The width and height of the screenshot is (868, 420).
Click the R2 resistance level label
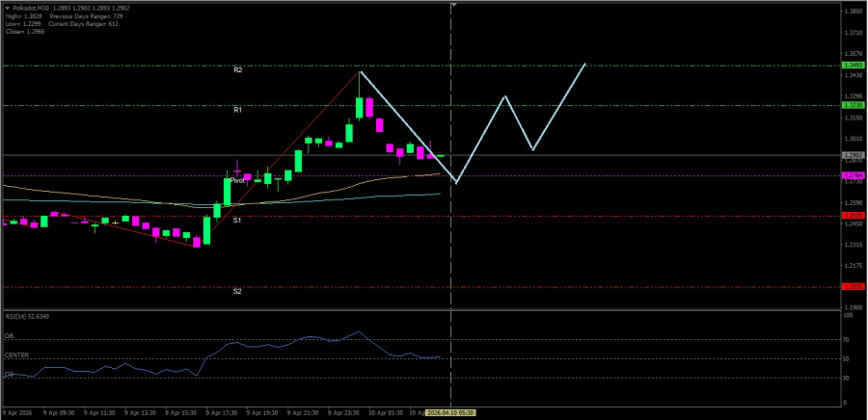(x=237, y=70)
